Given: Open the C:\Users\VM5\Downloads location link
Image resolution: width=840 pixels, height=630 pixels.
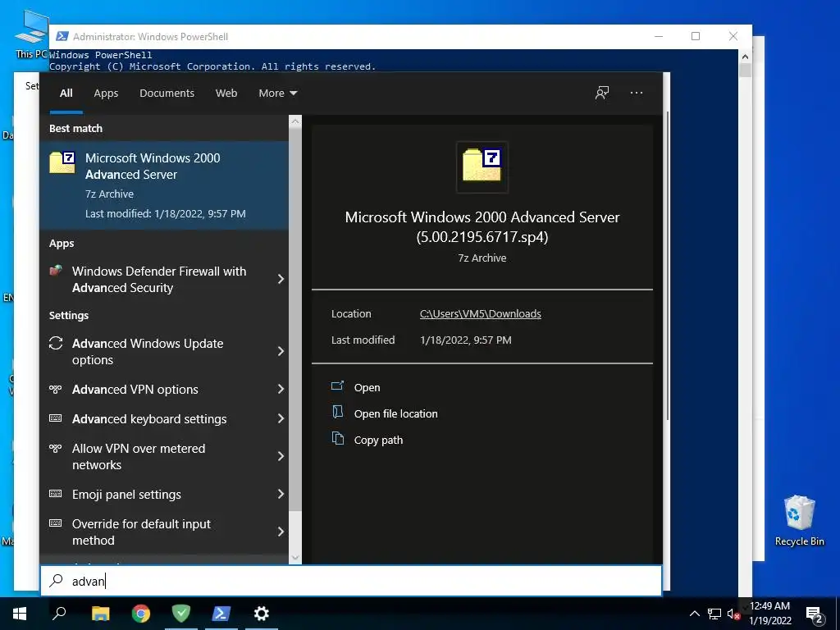Looking at the screenshot, I should tap(480, 314).
